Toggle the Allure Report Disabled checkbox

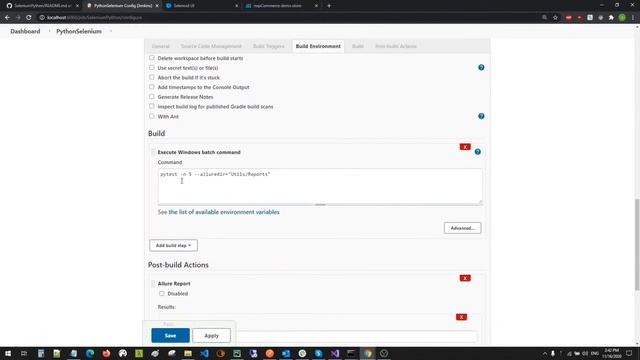[x=162, y=293]
